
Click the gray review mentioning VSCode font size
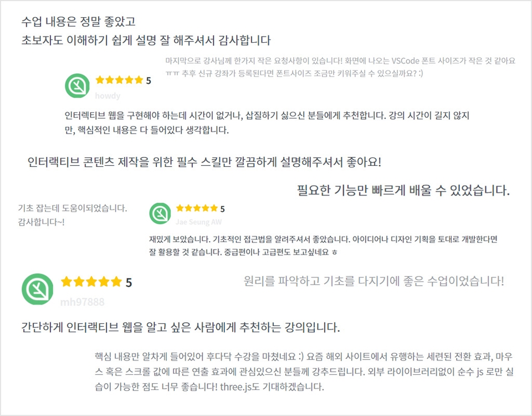pos(340,67)
